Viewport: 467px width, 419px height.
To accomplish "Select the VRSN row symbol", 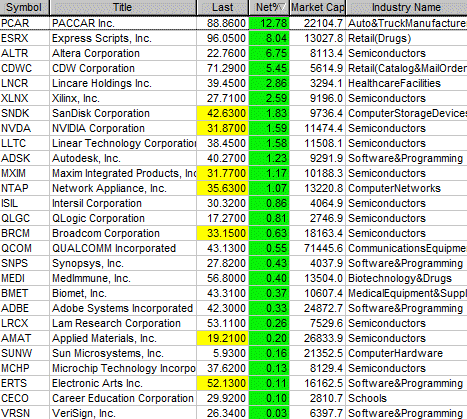I will 25,413.
